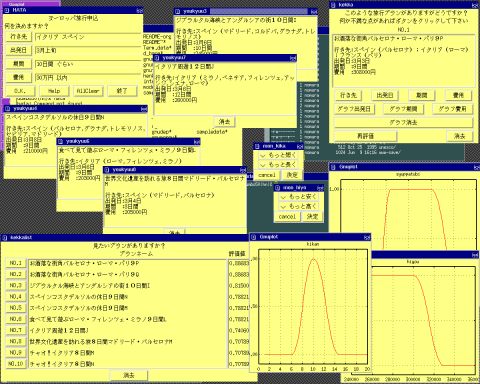Click the グラフ費用 button in kekka
This screenshot has width=480, height=384.
[452, 109]
